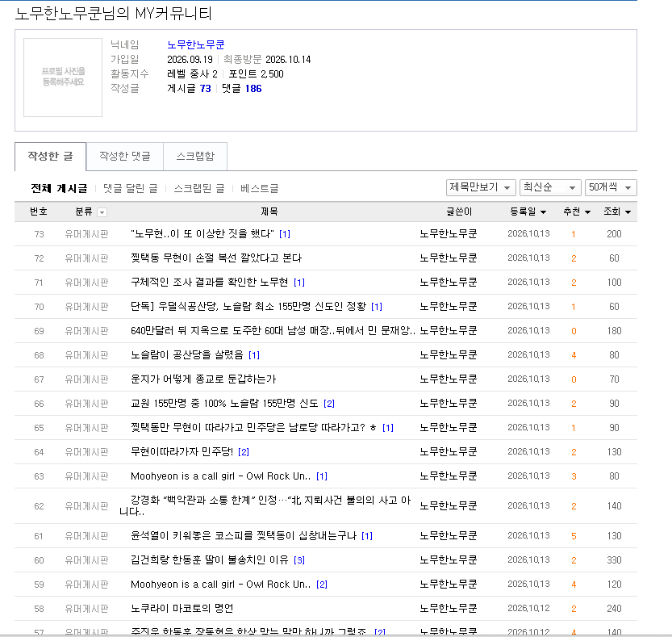Image resolution: width=672 pixels, height=637 pixels.
Task: Open post 61 about 코스피
Action: [244, 536]
